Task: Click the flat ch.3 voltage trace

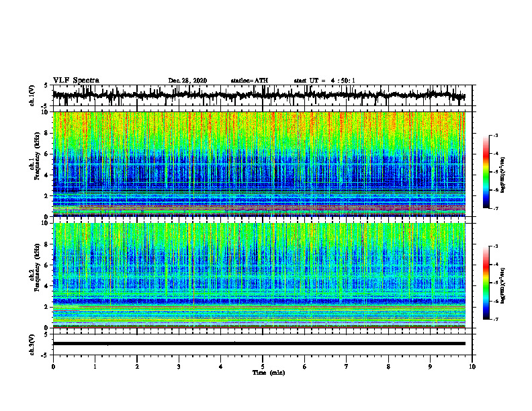Action: [x=259, y=344]
